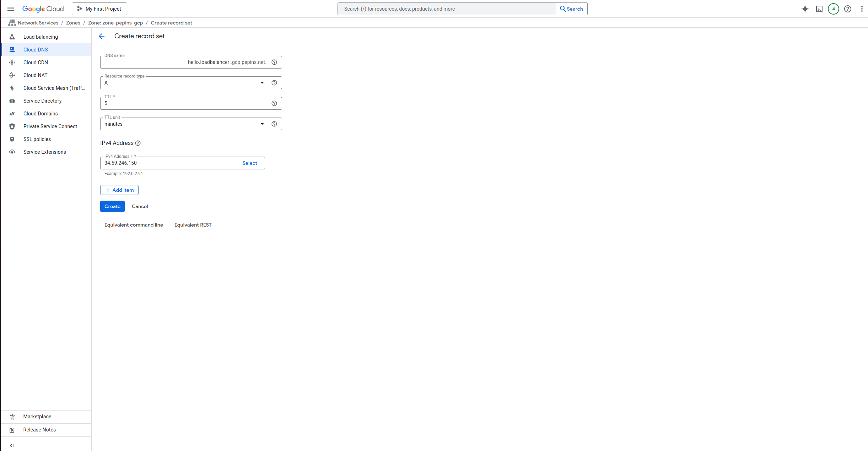Open the My First Project picker
The image size is (868, 451).
click(x=99, y=9)
